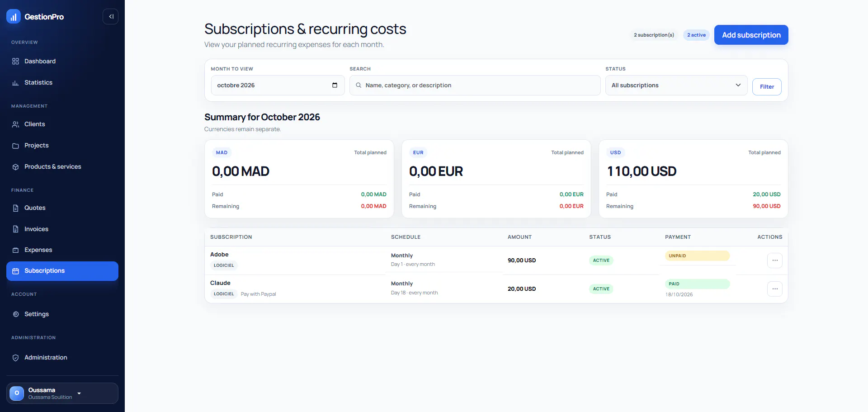Collapse the sidebar with the arrow button
This screenshot has height=412, width=868.
(x=111, y=17)
